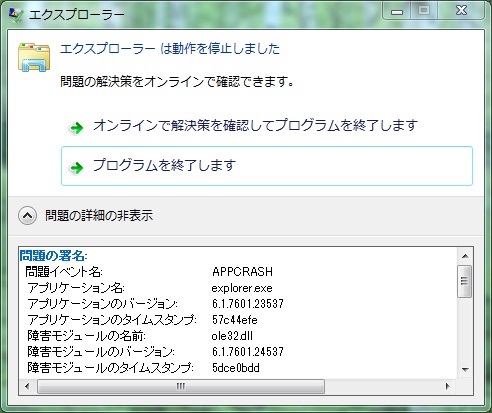Click the title bar Explorer icon

point(16,14)
